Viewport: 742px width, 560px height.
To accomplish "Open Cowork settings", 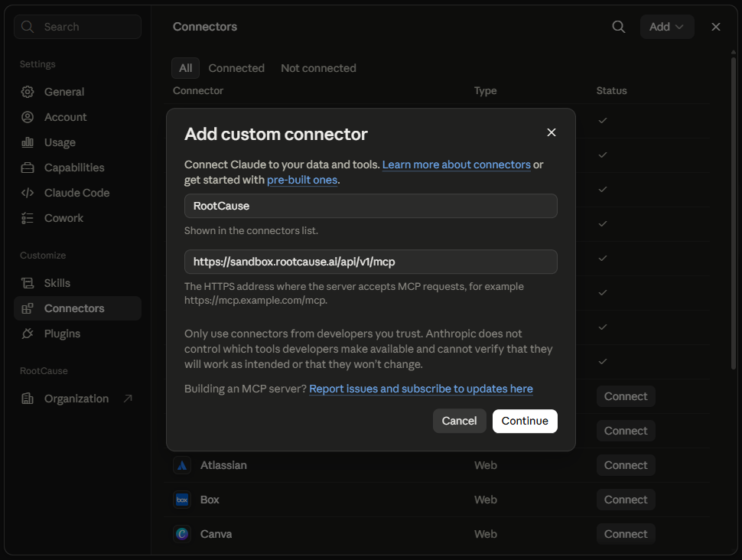I will tap(77, 218).
